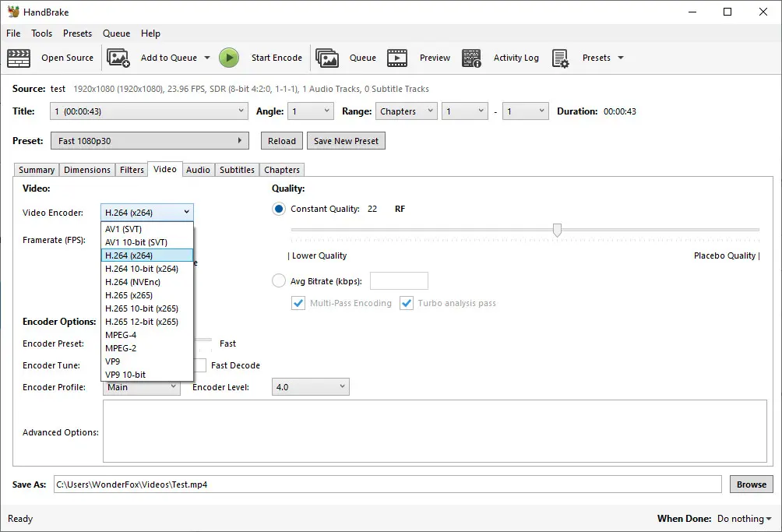Select the Avg Bitrate (kbps) radio button
Viewport: 782px width, 532px height.
tap(279, 280)
